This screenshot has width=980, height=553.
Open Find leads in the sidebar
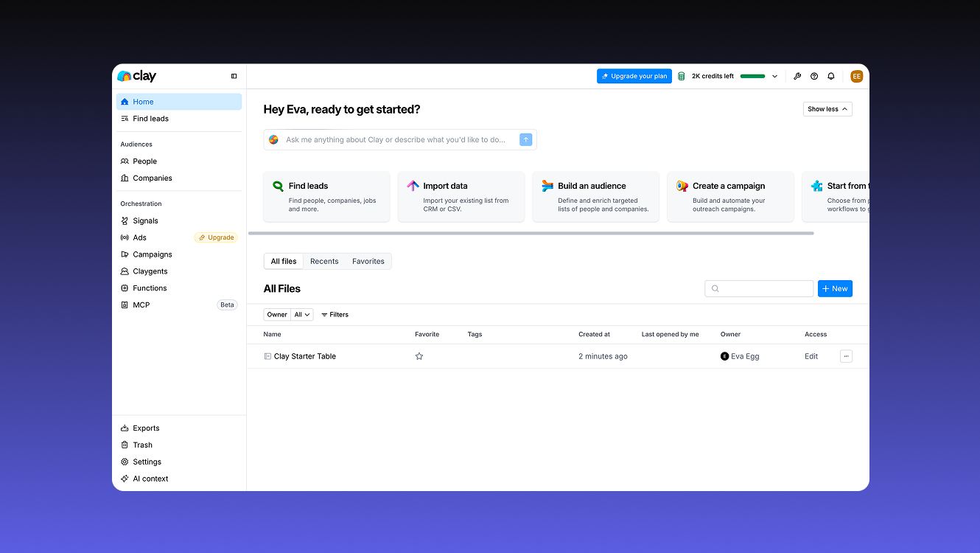click(179, 119)
